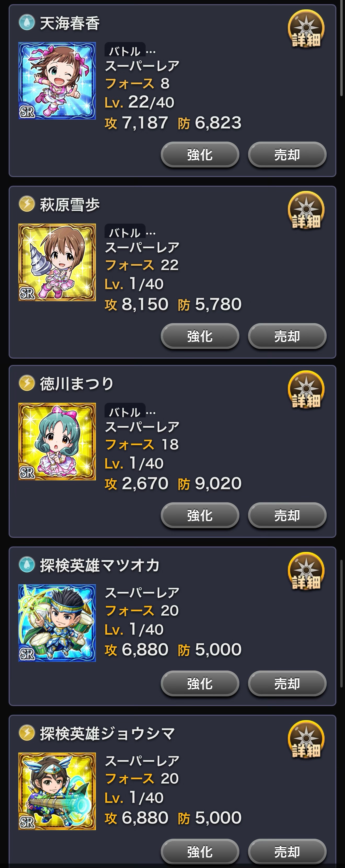Tap the water element icon beside 探検英雄マツオカ
Image resolution: width=345 pixels, height=868 pixels.
click(27, 565)
